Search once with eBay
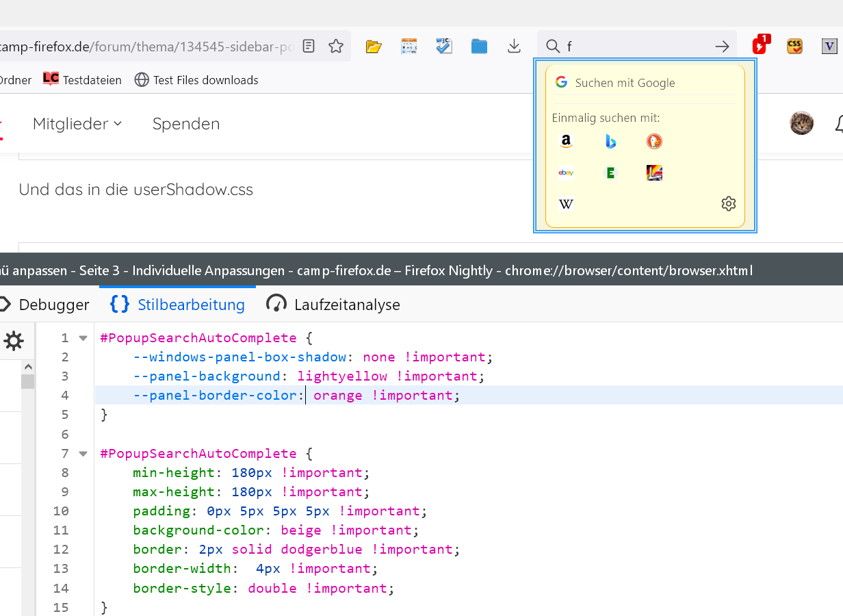 click(x=566, y=172)
